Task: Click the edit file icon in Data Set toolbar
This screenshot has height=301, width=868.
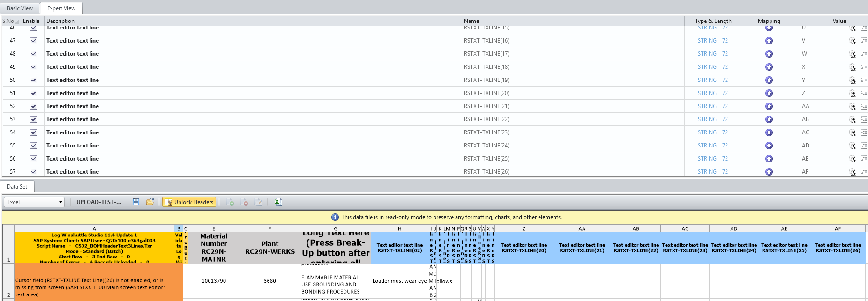Action: [x=258, y=202]
